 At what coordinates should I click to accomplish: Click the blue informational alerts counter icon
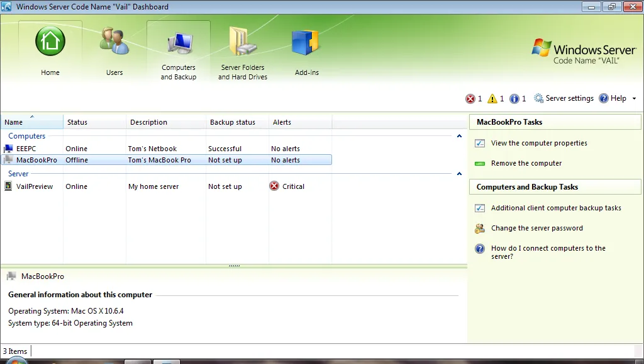(x=514, y=99)
